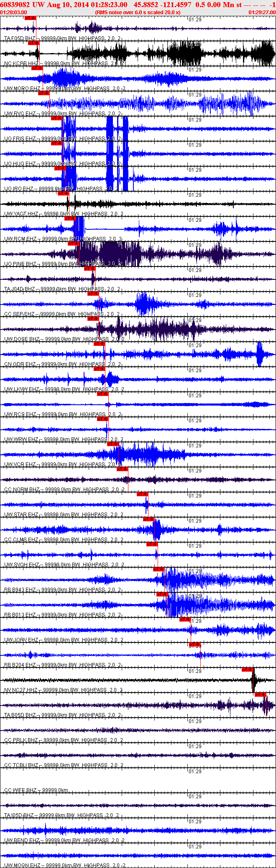Viewport: 276px width, 868px height.
Task: Click the red pick flag on UW.DOSE trace
Action: point(93,319)
